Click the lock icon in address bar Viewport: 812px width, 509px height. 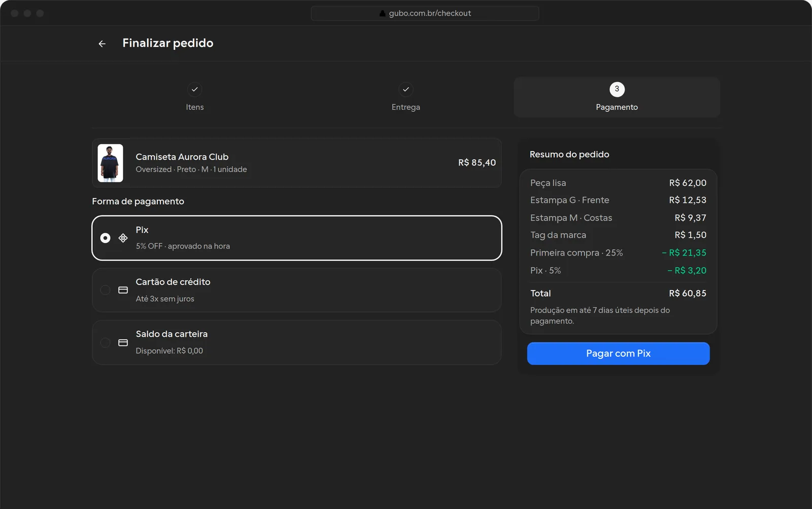(383, 13)
